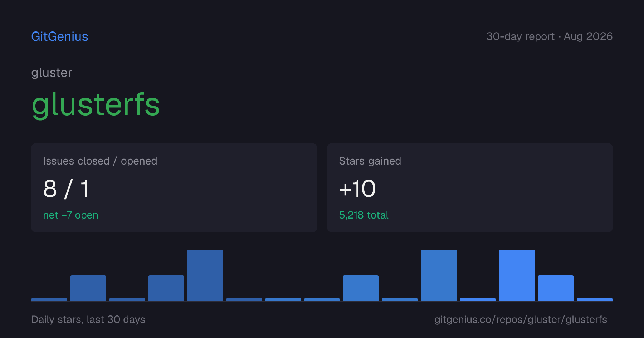Select the 5,218 total text
This screenshot has height=338, width=644.
point(364,215)
